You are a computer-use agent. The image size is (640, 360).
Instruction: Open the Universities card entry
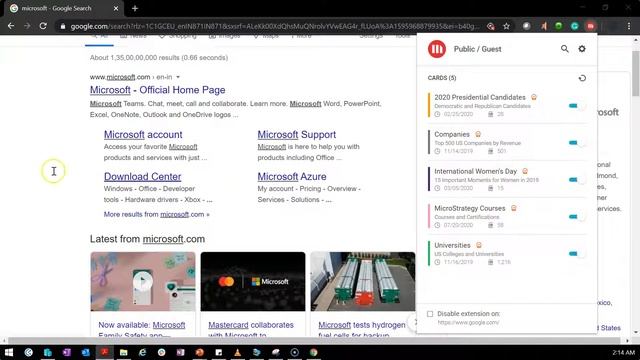pyautogui.click(x=507, y=253)
